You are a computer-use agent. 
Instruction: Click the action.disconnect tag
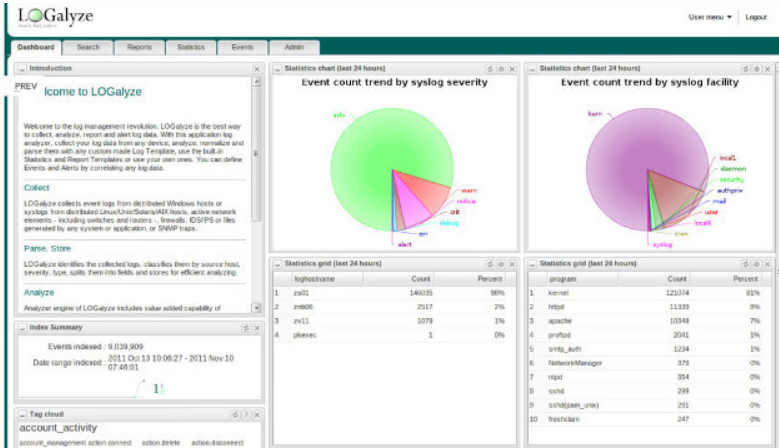[218, 443]
